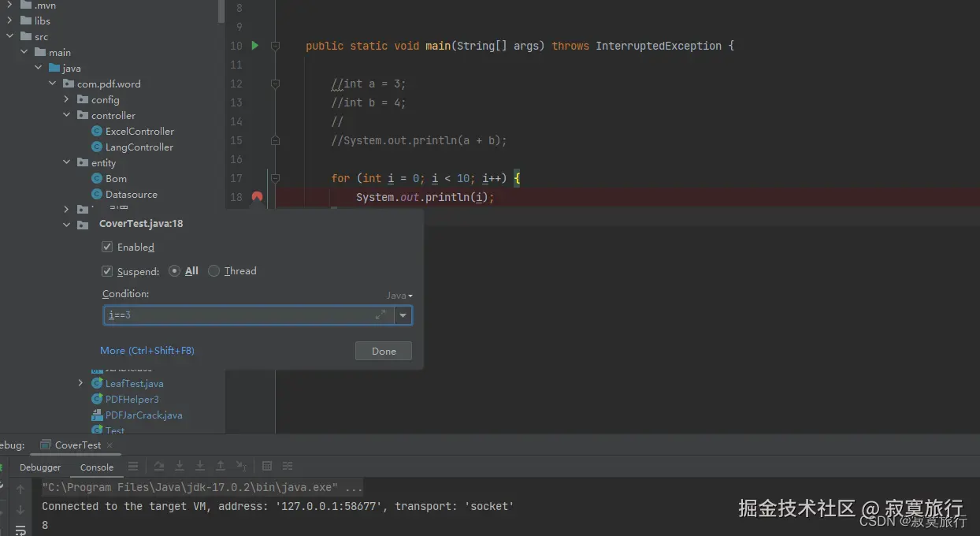Switch to the Debugger tab
The height and width of the screenshot is (536, 980).
40,467
